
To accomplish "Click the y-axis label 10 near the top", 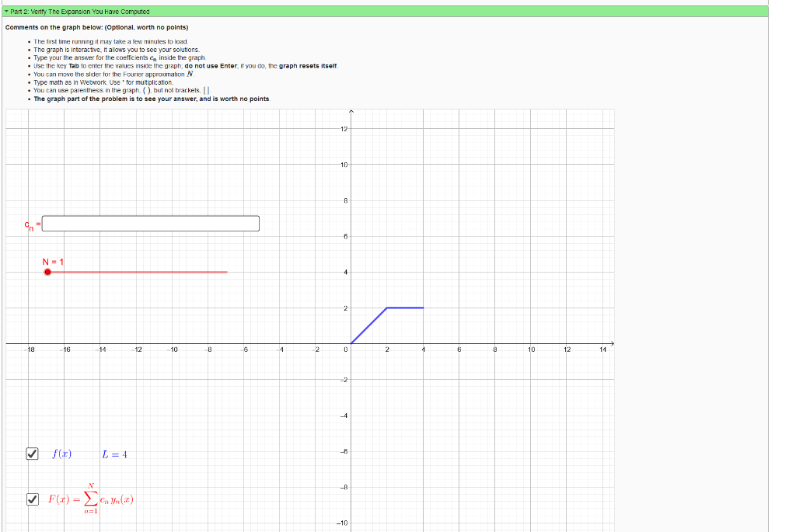I will click(x=344, y=165).
